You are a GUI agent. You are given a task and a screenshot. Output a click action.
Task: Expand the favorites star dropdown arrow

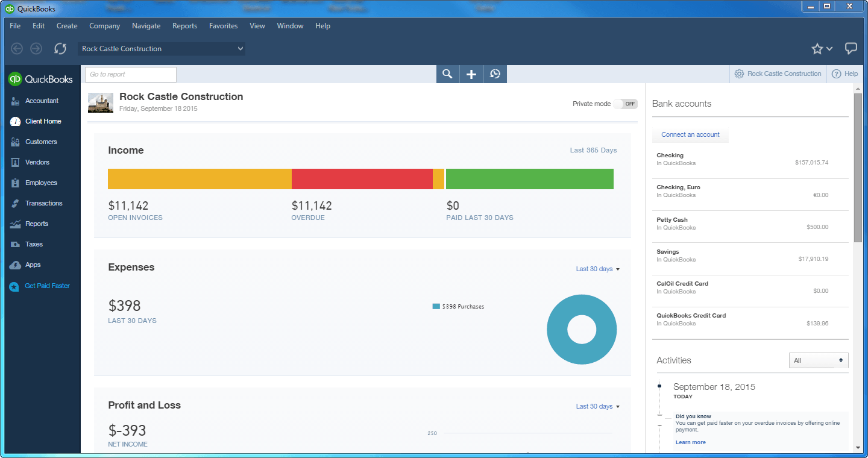(x=830, y=49)
